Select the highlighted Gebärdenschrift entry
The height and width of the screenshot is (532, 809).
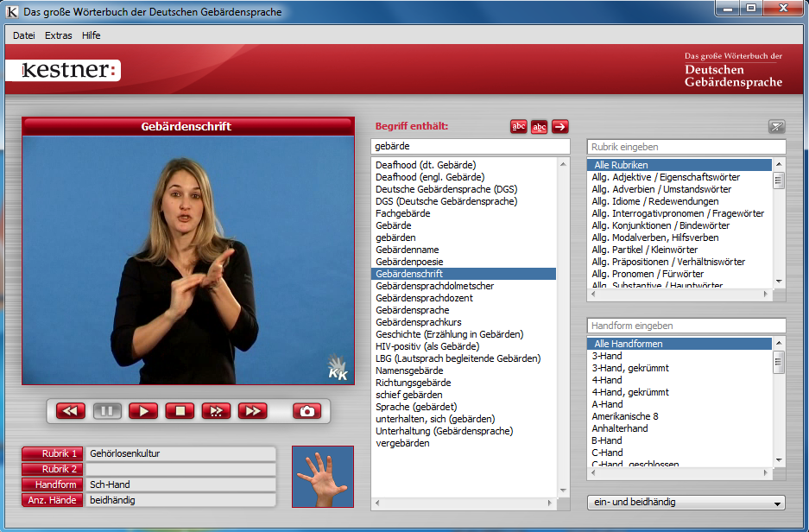click(464, 274)
